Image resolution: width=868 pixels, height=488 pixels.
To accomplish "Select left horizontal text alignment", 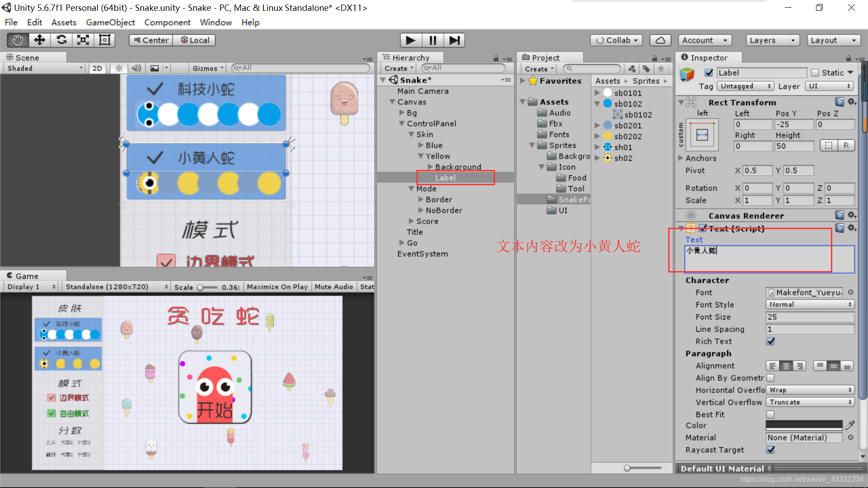I will coord(773,366).
